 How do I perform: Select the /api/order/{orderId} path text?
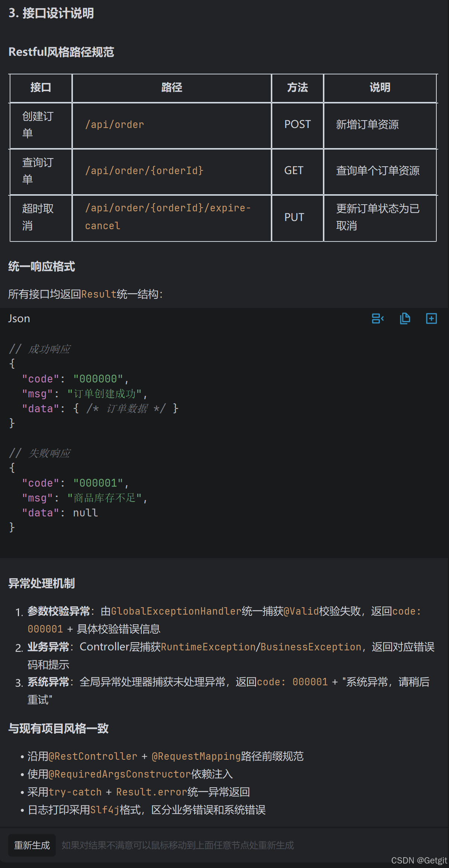click(x=144, y=171)
